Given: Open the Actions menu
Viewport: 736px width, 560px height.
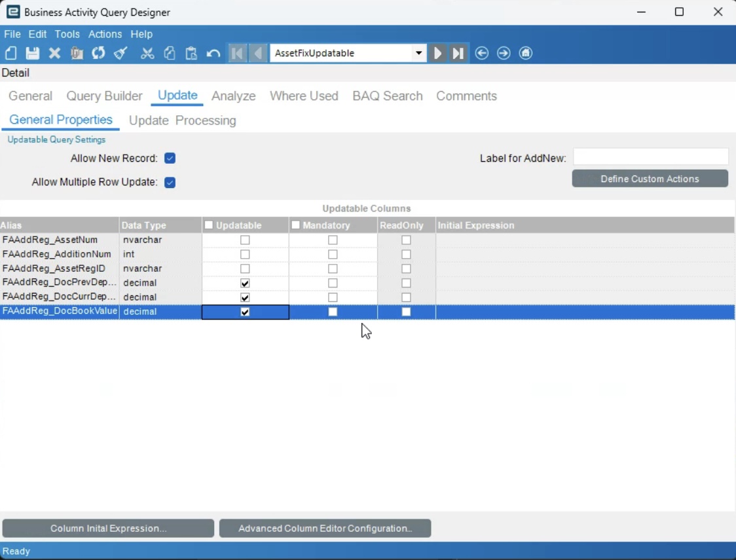Looking at the screenshot, I should click(x=105, y=34).
